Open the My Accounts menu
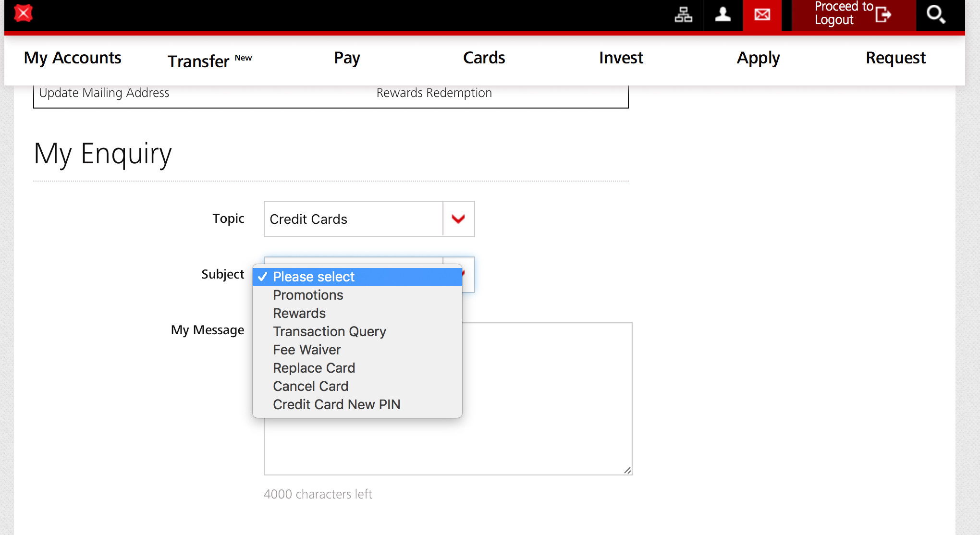980x535 pixels. [73, 58]
